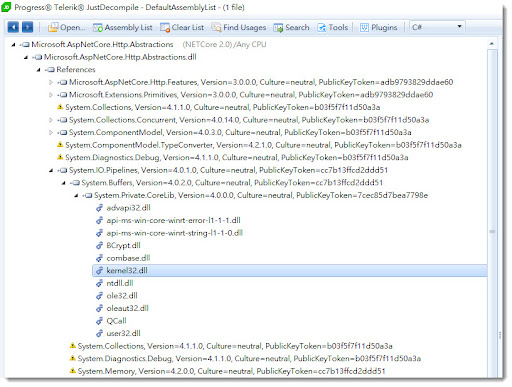Click the warning icon beside System.Memory
This screenshot has height=387, width=512.
pos(72,371)
